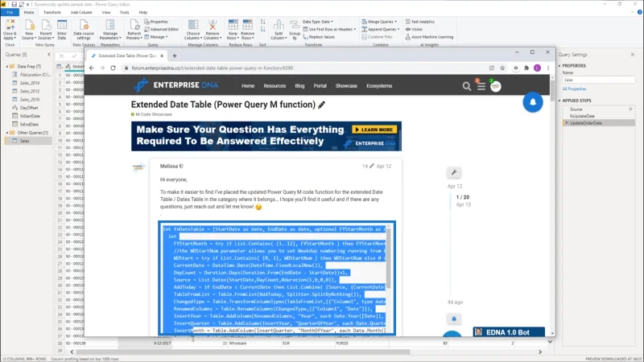
Task: Open New Source in Power Query ribbon
Action: [29, 30]
